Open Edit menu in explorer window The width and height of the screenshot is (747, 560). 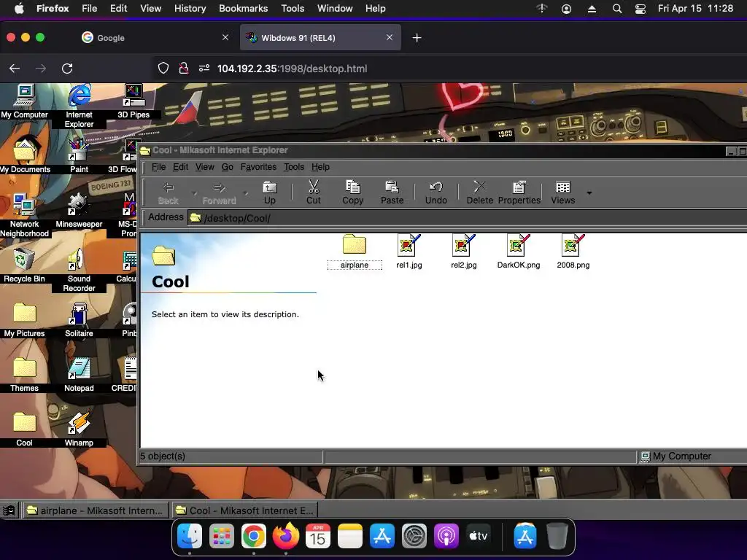(x=181, y=167)
